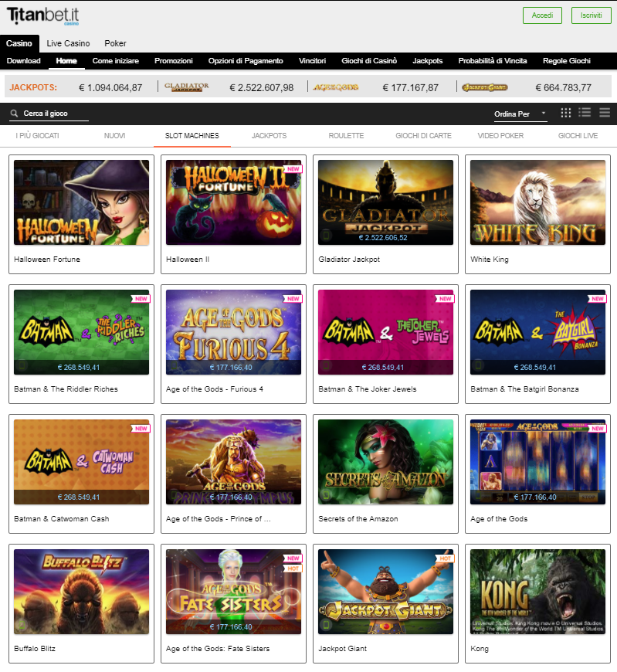617x672 pixels.
Task: Open the Download menu item
Action: 24,61
